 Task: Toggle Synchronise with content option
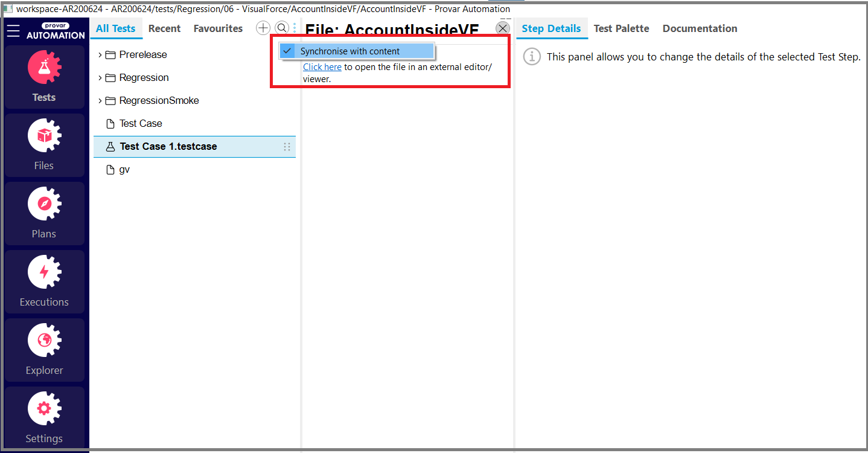350,51
